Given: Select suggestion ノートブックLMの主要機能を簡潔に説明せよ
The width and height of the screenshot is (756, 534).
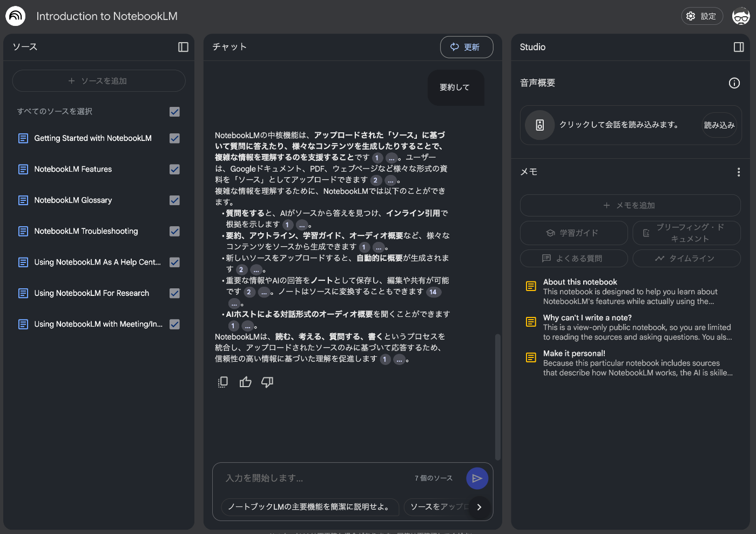Looking at the screenshot, I should tap(310, 507).
